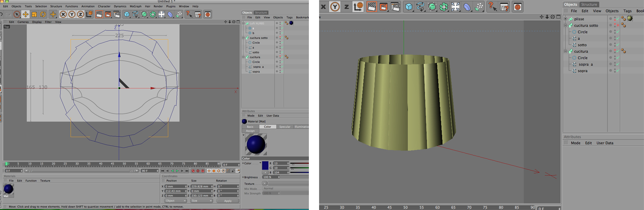
Task: Render active view in right window
Action: point(371,7)
